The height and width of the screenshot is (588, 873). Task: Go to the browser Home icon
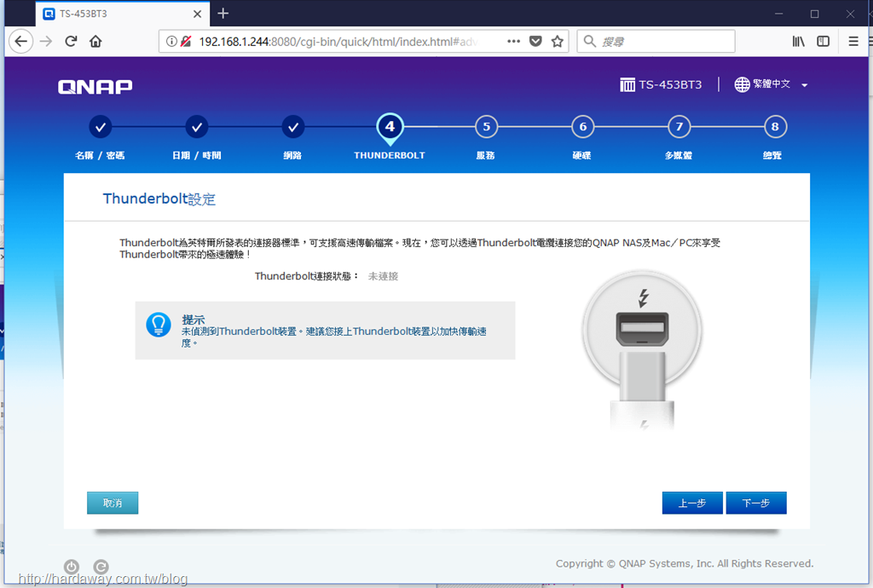pos(95,41)
